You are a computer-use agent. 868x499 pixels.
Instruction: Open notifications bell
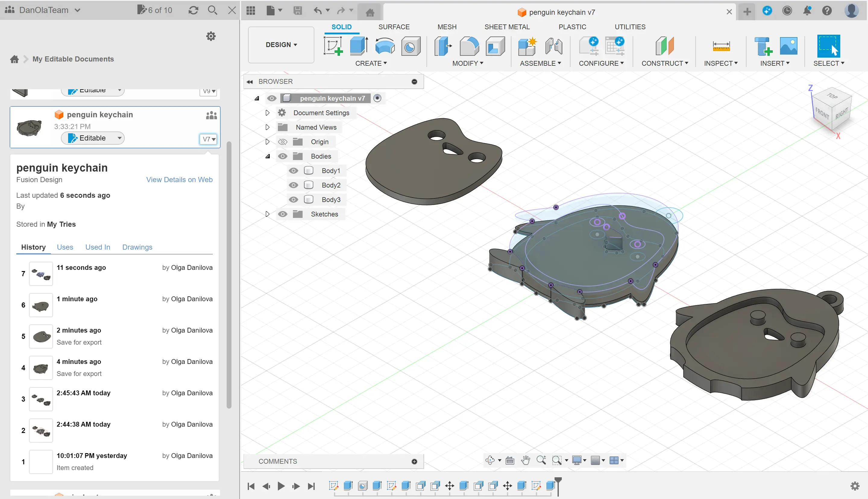pyautogui.click(x=807, y=11)
